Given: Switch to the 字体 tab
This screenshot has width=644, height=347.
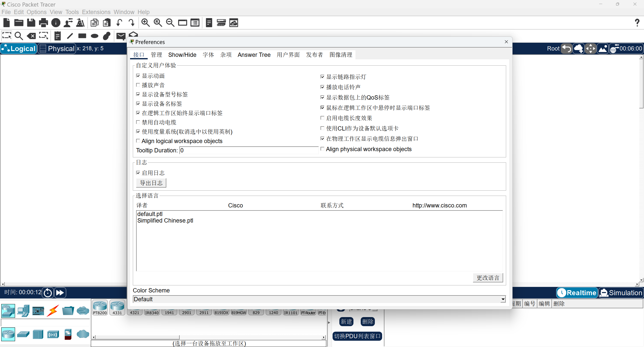Looking at the screenshot, I should coord(208,55).
